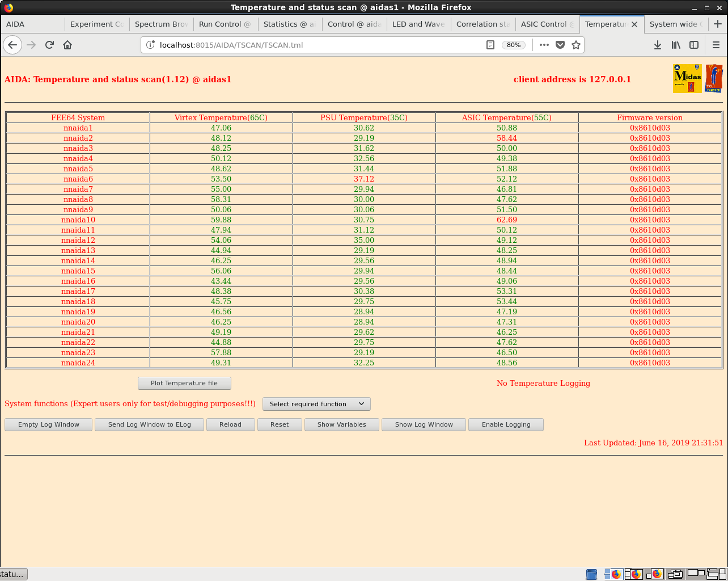Image resolution: width=728 pixels, height=581 pixels.
Task: Go back to the previous page
Action: pos(12,45)
